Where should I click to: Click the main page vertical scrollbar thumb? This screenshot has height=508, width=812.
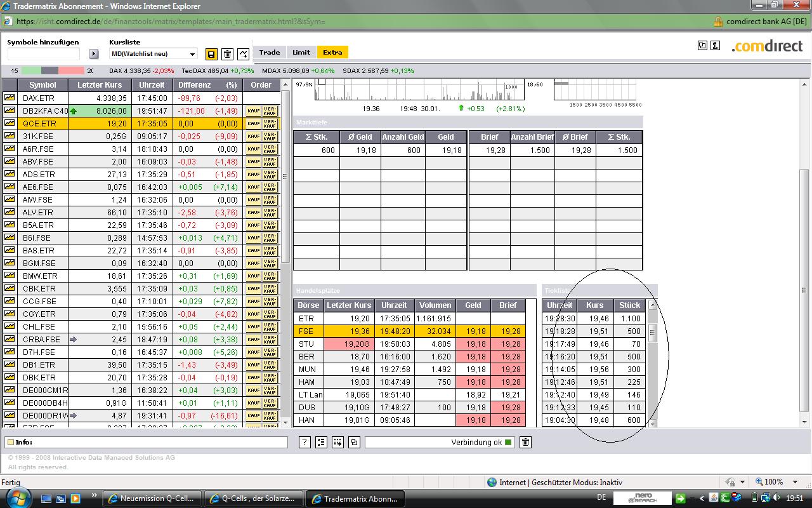(x=804, y=289)
